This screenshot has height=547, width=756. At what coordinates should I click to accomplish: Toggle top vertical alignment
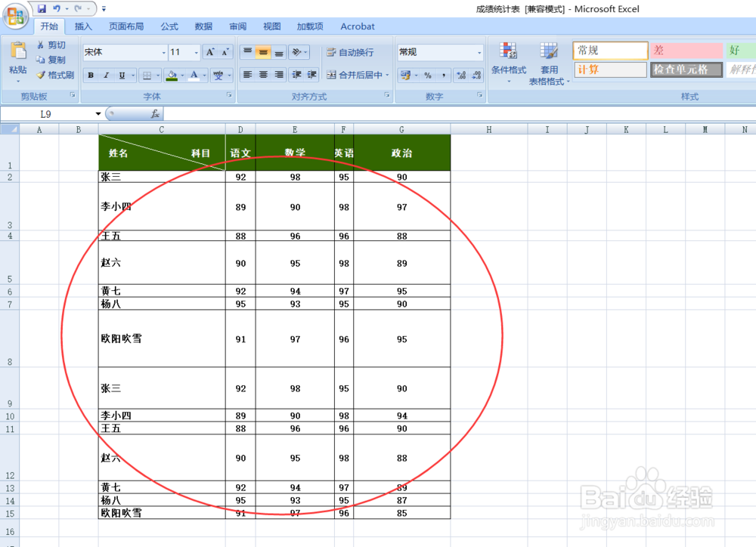coord(247,52)
